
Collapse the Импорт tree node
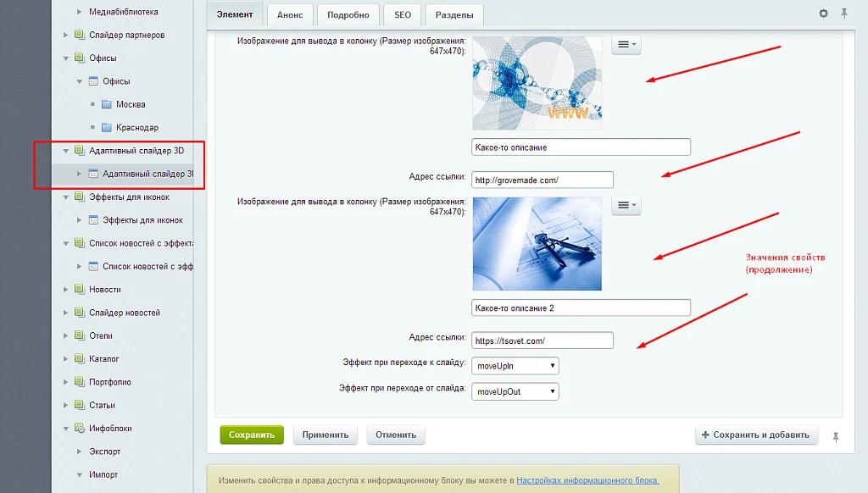point(79,474)
